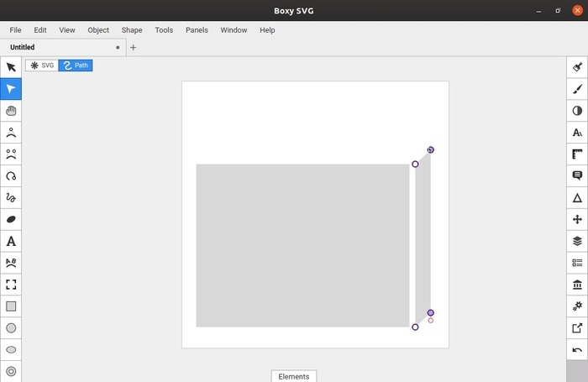Select the Edit node tool
The image size is (588, 382).
click(x=11, y=89)
